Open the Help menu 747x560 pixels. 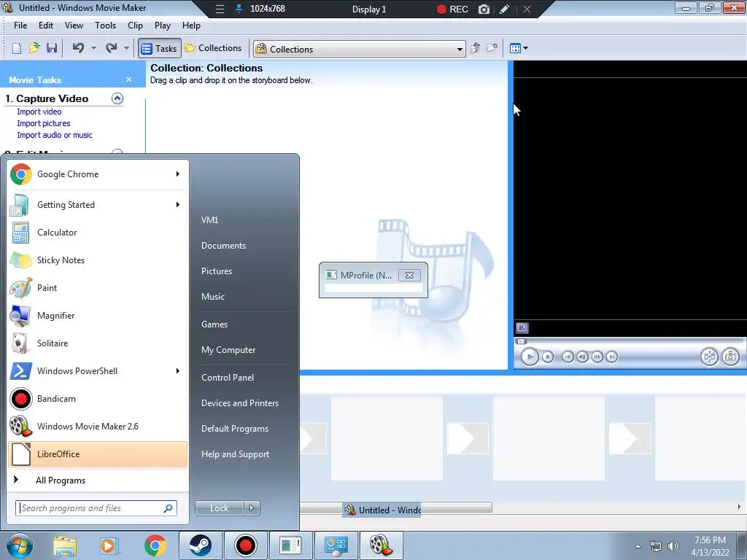click(192, 26)
